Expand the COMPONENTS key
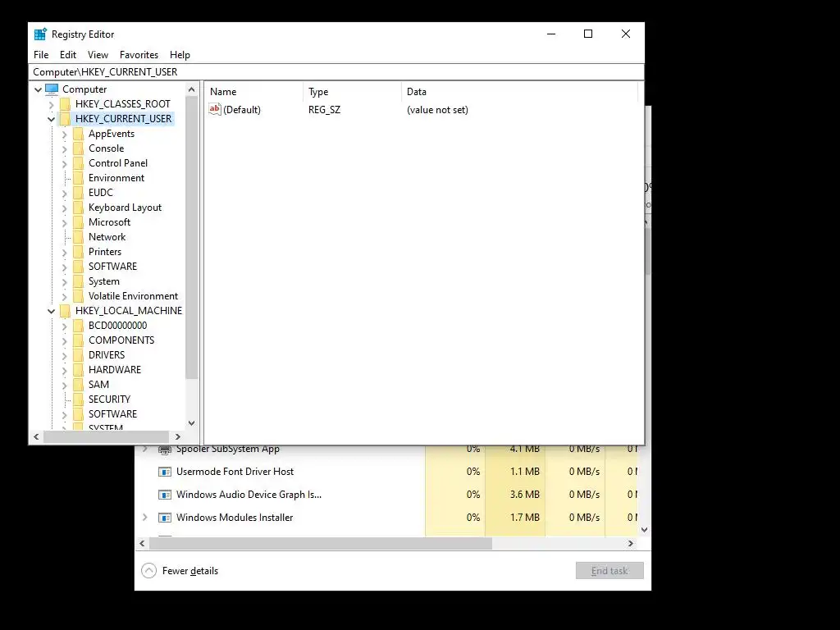This screenshot has width=840, height=630. (x=64, y=340)
